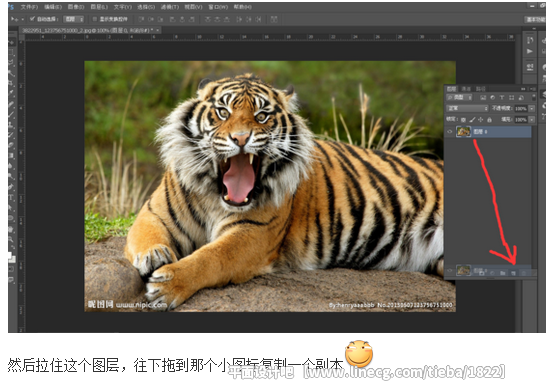Switch to the 路径 paths tab
The width and height of the screenshot is (546, 391).
click(x=481, y=89)
